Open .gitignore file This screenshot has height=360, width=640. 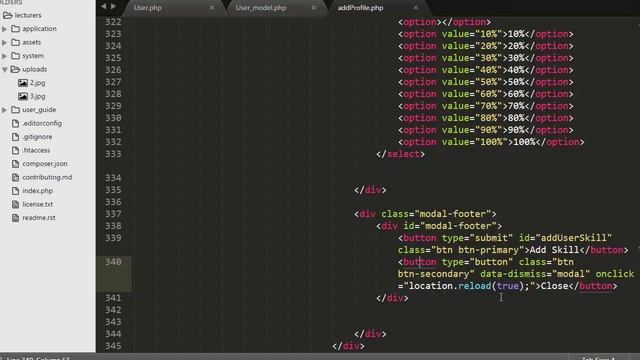pyautogui.click(x=37, y=137)
